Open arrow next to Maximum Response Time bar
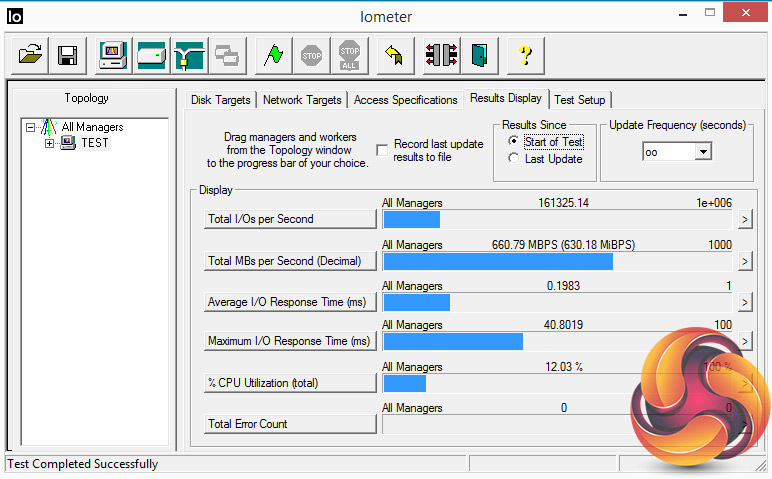Screen dimensions: 772x479 [x=744, y=341]
